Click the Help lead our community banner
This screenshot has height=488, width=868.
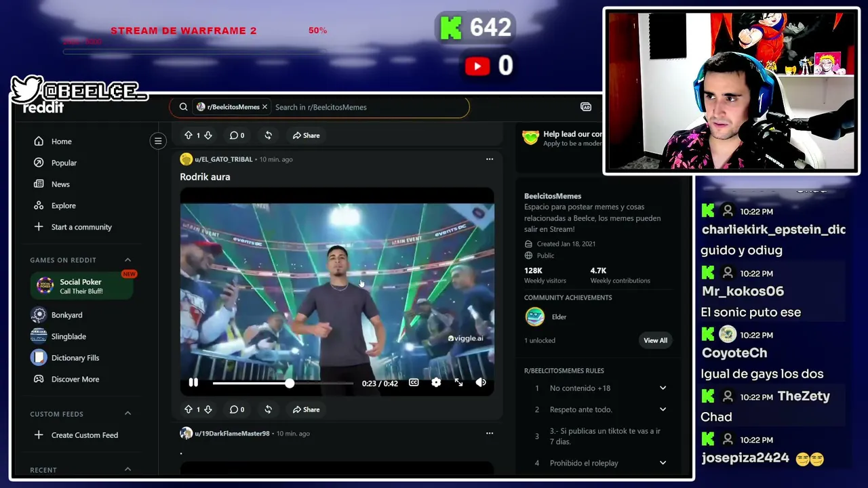(x=561, y=138)
